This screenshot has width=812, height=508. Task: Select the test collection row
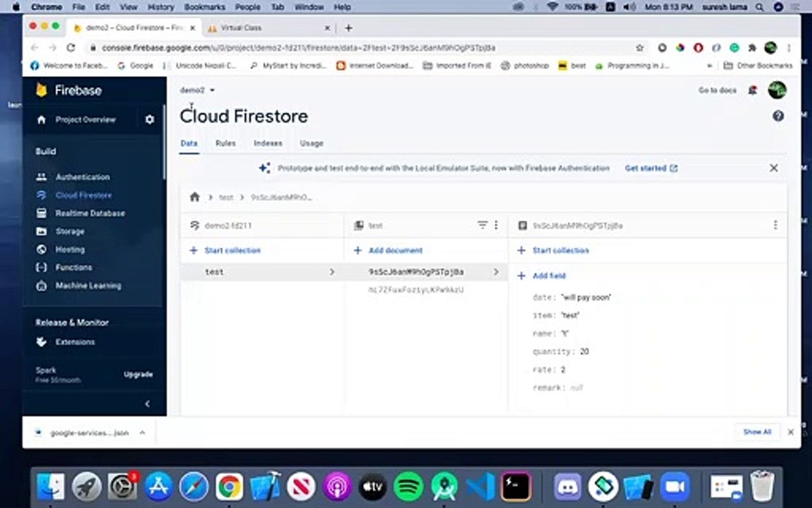pyautogui.click(x=262, y=272)
